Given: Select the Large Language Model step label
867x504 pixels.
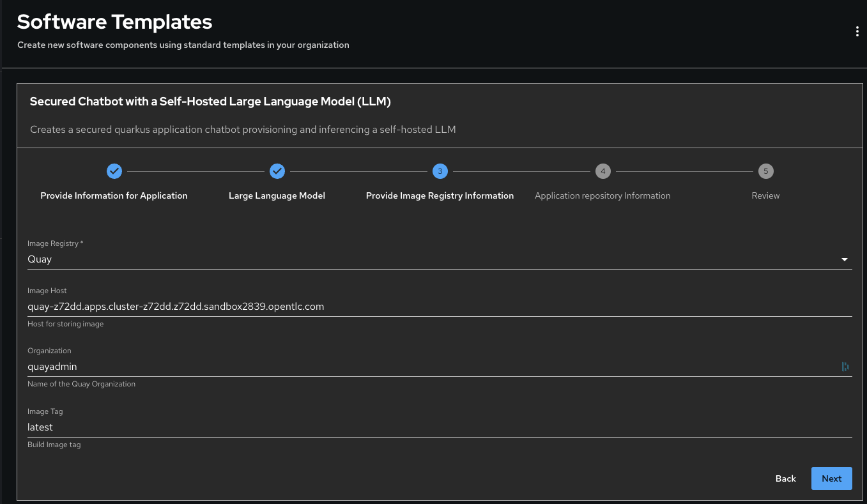Looking at the screenshot, I should point(277,195).
